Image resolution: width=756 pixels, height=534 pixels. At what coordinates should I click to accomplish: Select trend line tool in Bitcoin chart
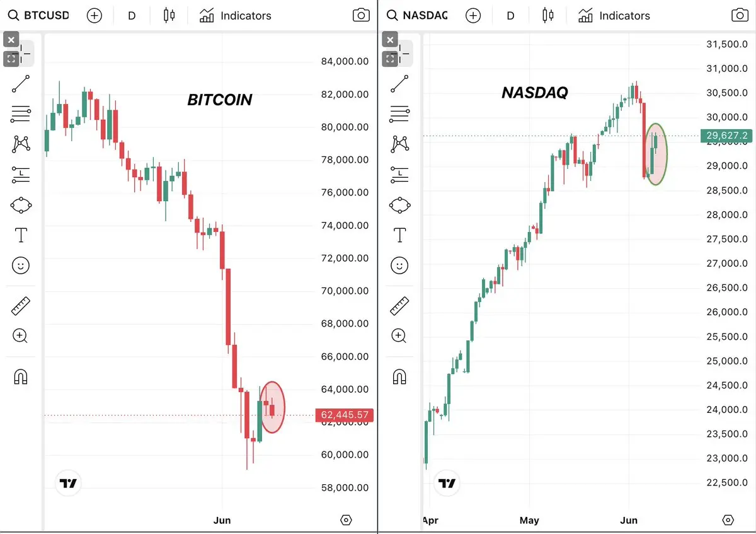click(x=21, y=84)
